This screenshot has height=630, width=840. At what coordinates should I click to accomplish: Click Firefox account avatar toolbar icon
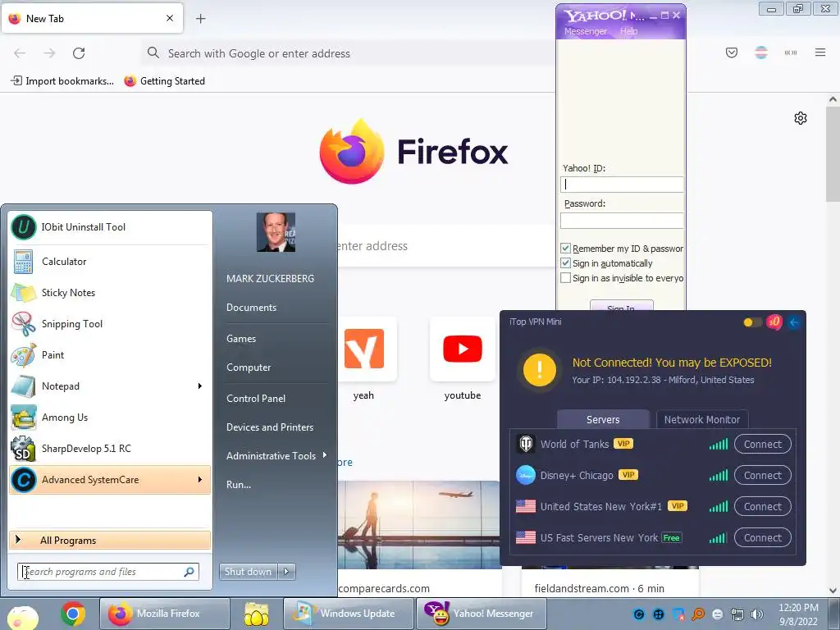click(x=761, y=52)
